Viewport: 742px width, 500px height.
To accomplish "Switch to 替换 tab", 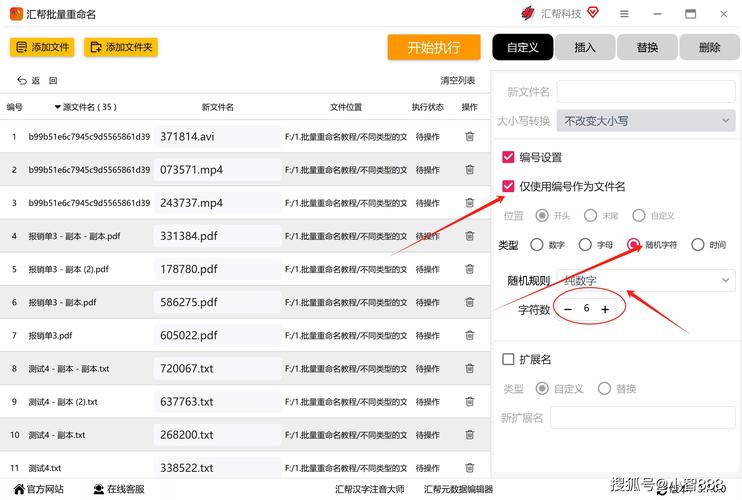I will (x=647, y=47).
